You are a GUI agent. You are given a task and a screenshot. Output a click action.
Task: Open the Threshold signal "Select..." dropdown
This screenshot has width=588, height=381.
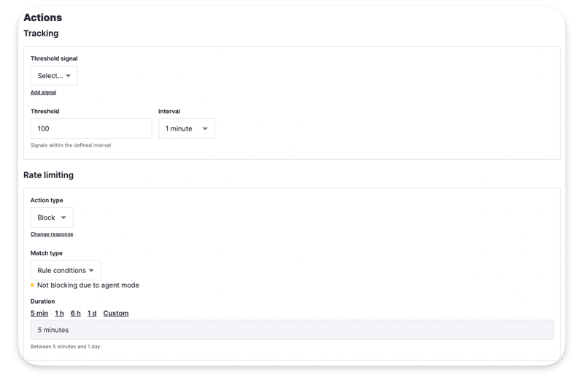click(53, 76)
